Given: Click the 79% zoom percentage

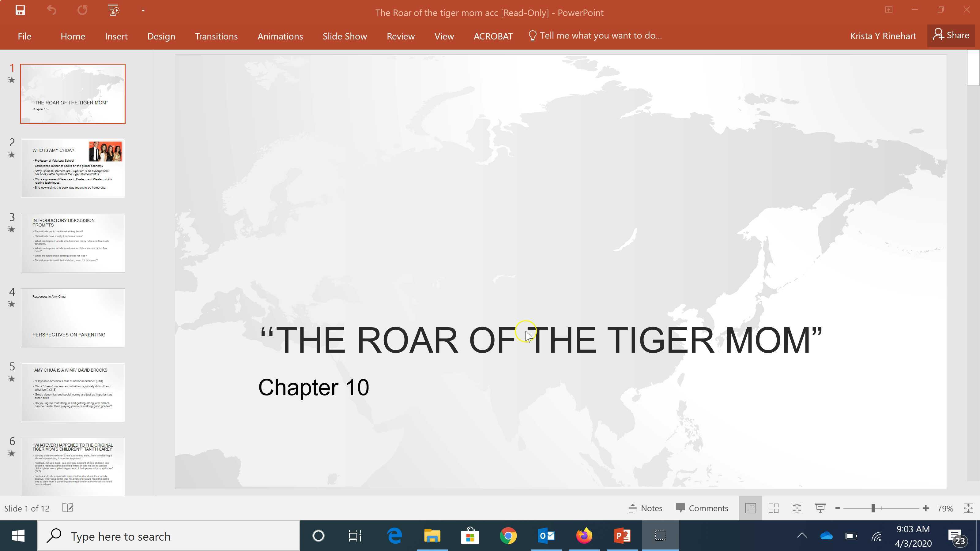Looking at the screenshot, I should click(945, 508).
